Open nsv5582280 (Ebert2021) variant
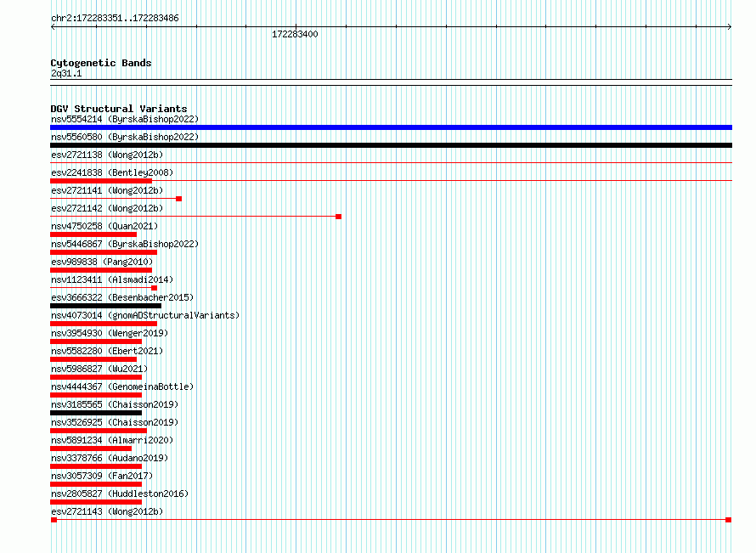The image size is (756, 553). (x=107, y=351)
